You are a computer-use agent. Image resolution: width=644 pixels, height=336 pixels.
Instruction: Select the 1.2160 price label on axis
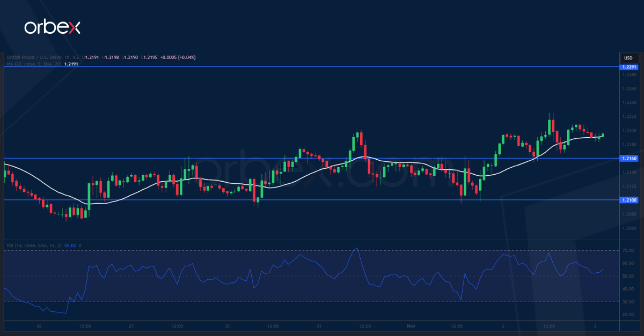tap(628, 159)
